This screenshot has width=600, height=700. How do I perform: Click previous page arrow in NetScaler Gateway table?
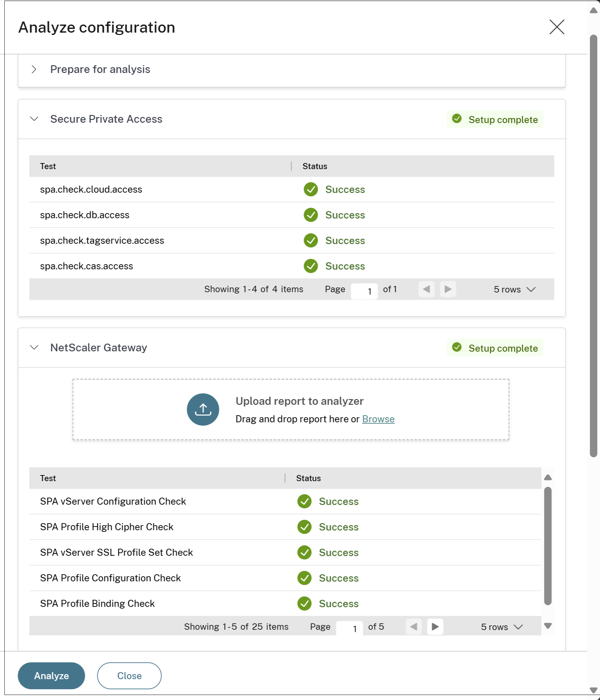[413, 627]
